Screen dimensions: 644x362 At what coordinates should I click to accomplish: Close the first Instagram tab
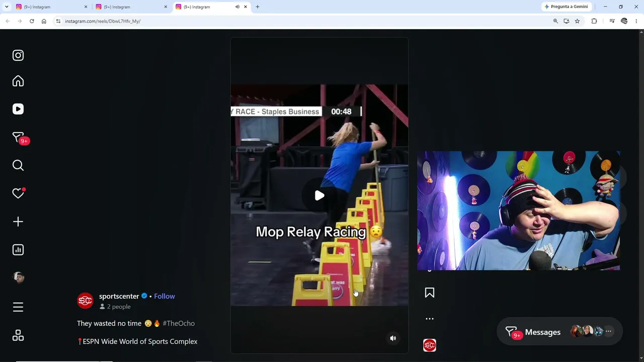click(x=86, y=7)
